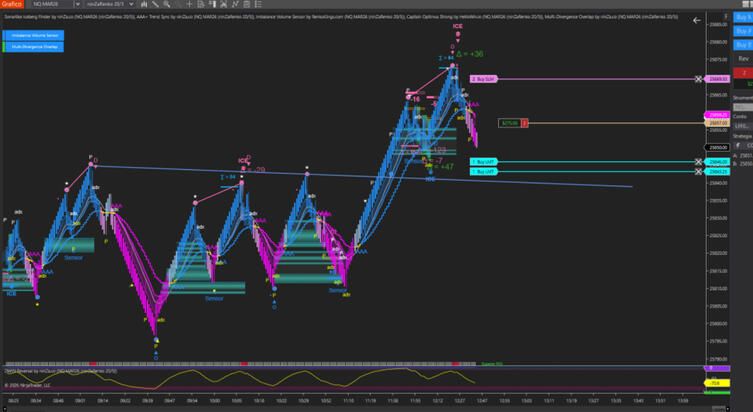This screenshot has height=412, width=753.
Task: Toggle Multi-Divergence Overlap indicator button
Action: 33,46
